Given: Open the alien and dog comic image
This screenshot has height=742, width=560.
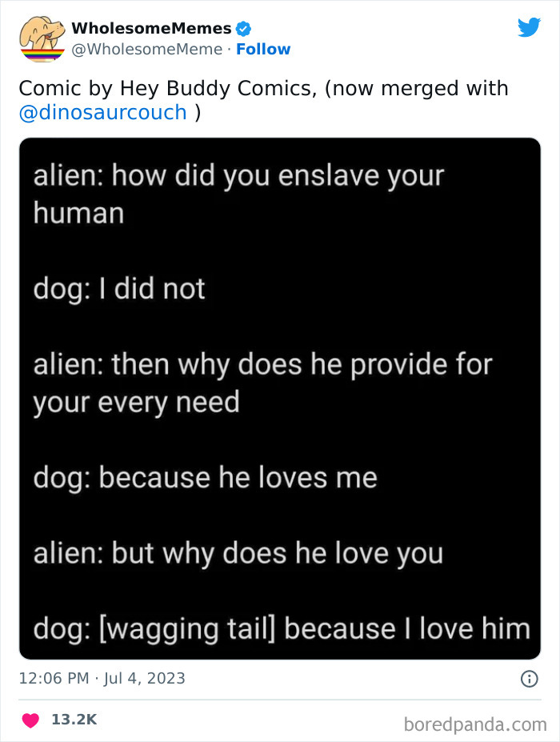Looking at the screenshot, I should (280, 398).
